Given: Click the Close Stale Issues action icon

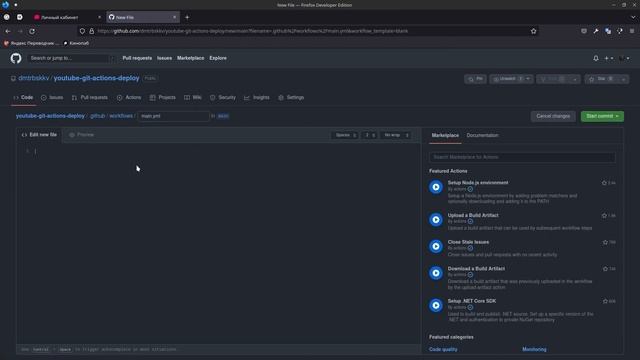Looking at the screenshot, I should pos(436,246).
